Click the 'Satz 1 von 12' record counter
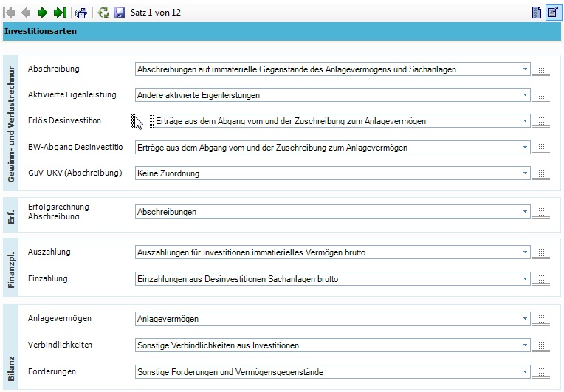The height and width of the screenshot is (392, 564). point(155,13)
